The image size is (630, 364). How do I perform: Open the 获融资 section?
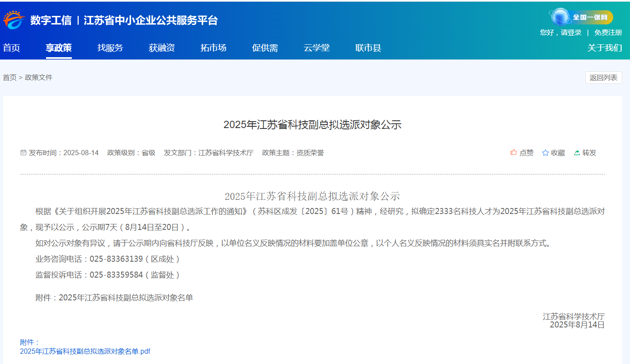(x=161, y=48)
